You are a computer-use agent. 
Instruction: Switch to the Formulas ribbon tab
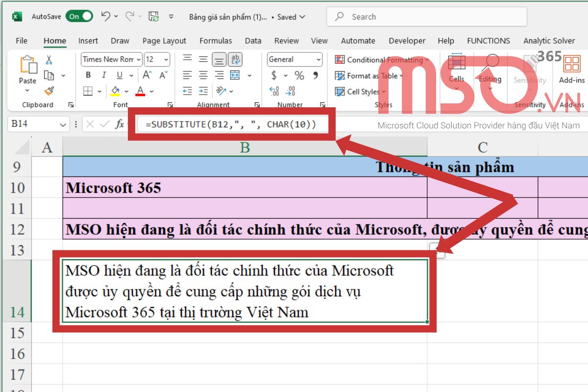click(x=216, y=41)
